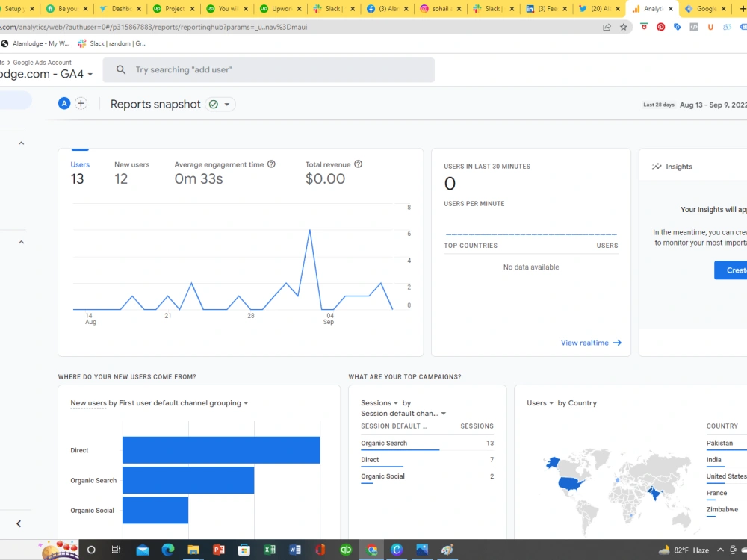Click the orange U extension icon
747x560 pixels.
[710, 27]
